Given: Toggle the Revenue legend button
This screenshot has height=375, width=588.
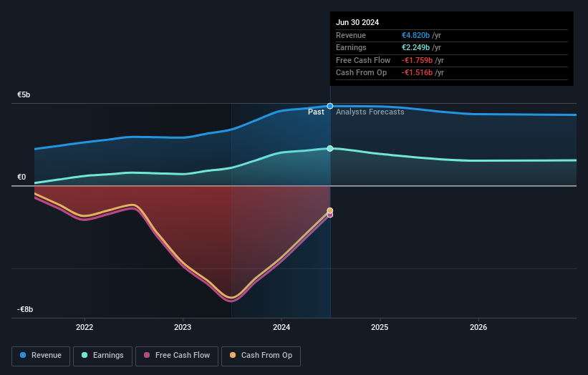Looking at the screenshot, I should (41, 356).
